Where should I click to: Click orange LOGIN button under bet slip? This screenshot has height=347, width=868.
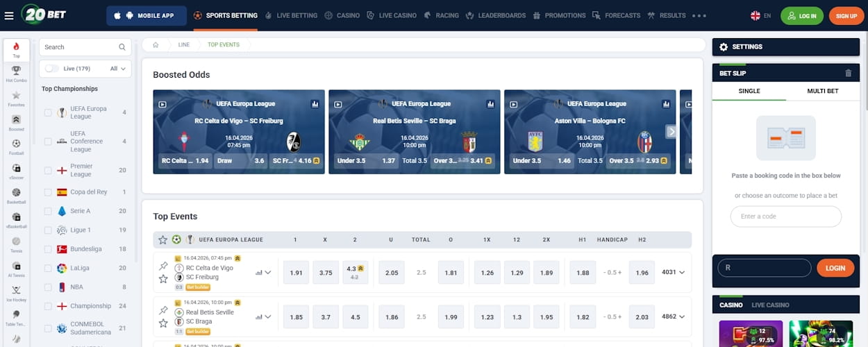coord(835,268)
